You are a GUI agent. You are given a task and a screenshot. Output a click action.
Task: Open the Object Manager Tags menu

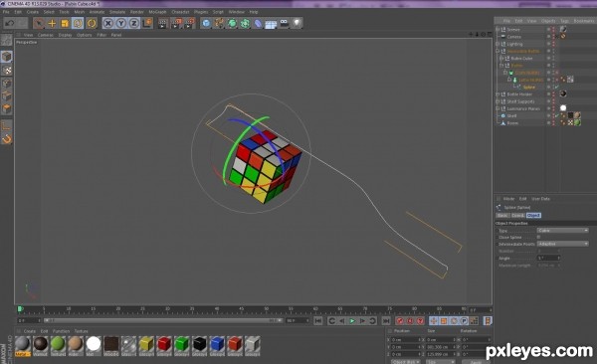click(564, 21)
